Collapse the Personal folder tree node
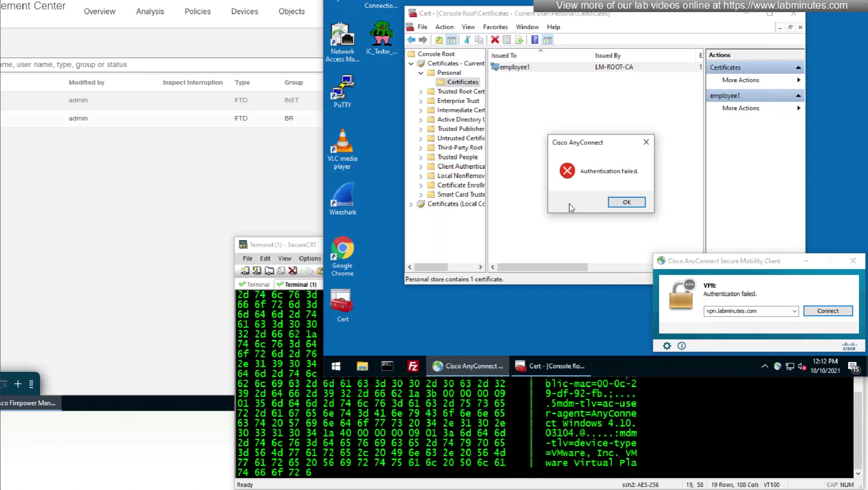The image size is (868, 490). [421, 73]
